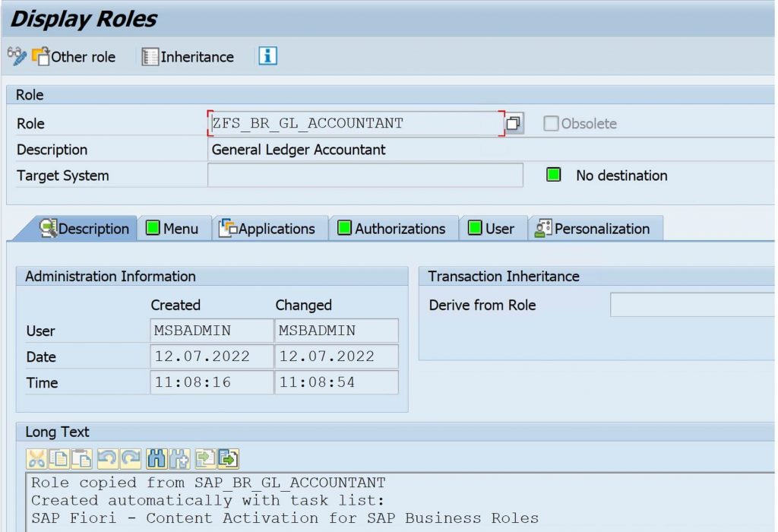
Task: Open the Menu tab
Action: [x=172, y=228]
